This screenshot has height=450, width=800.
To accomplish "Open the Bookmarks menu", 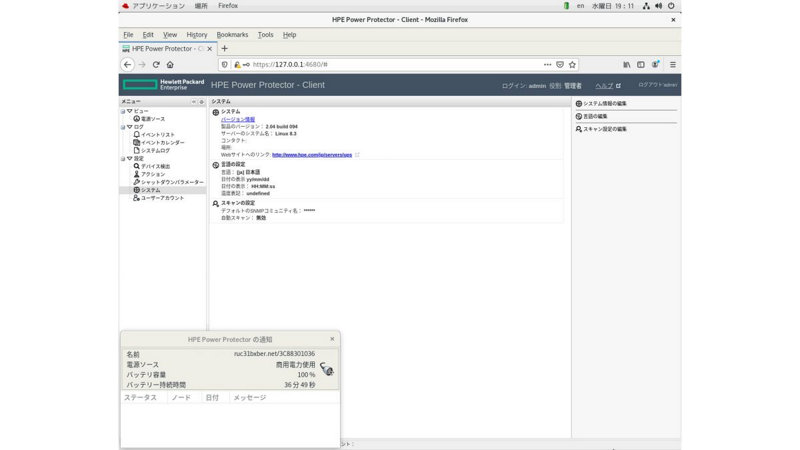I will (232, 35).
